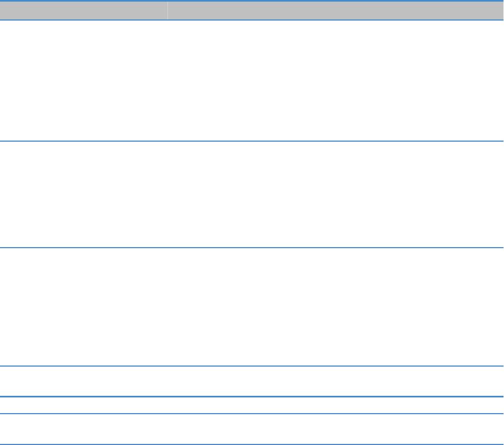Click the narrow left gray header cell
This screenshot has width=504, height=445.
click(84, 10)
